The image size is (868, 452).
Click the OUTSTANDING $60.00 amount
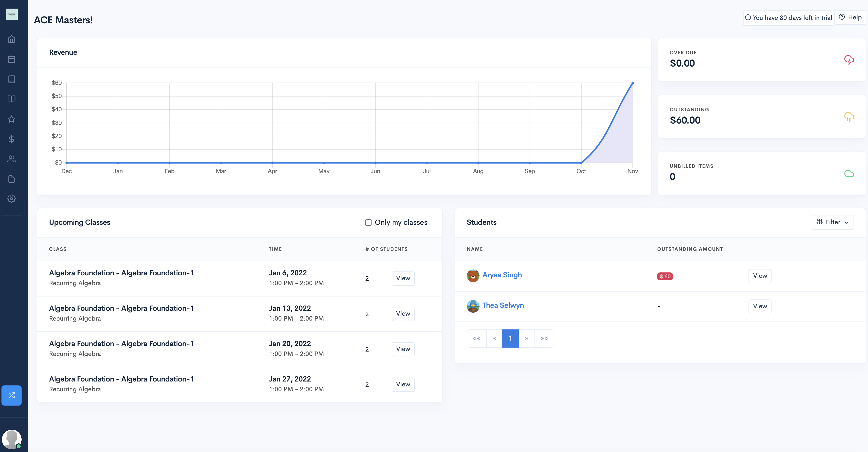(685, 120)
